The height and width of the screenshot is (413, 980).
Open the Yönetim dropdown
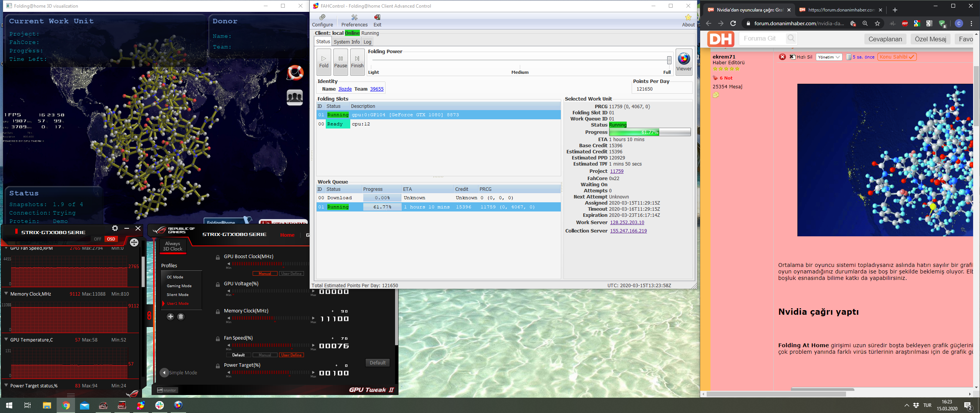tap(829, 57)
